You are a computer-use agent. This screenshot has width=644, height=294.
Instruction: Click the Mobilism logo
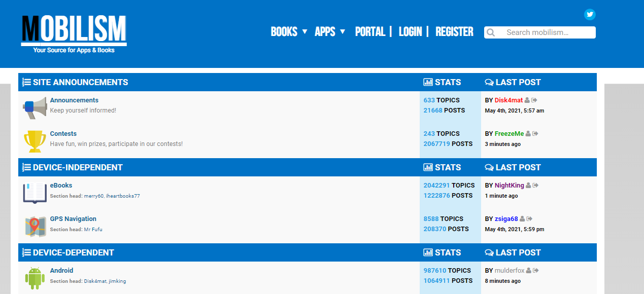pyautogui.click(x=74, y=33)
